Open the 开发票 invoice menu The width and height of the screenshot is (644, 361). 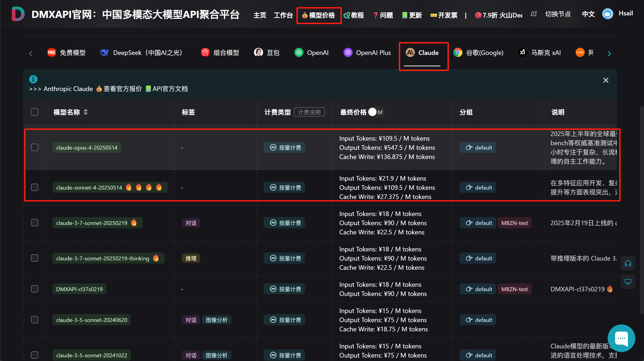444,15
